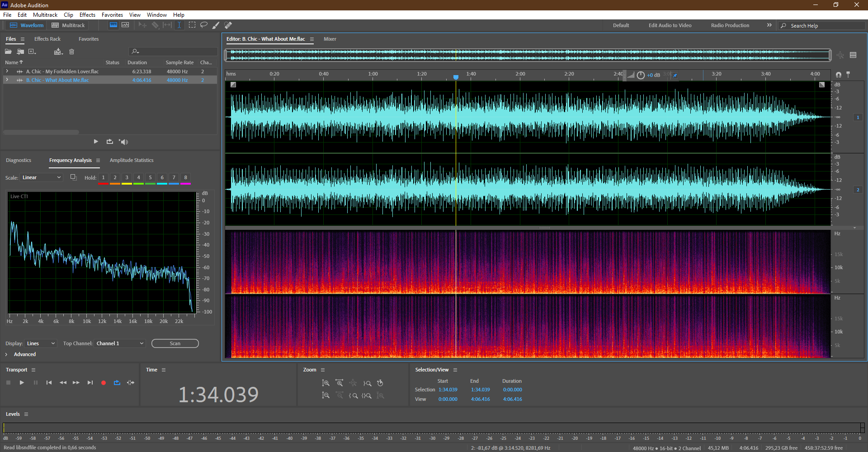This screenshot has width=868, height=452.
Task: Click Zoom Out Amplitude icon
Action: click(x=325, y=395)
